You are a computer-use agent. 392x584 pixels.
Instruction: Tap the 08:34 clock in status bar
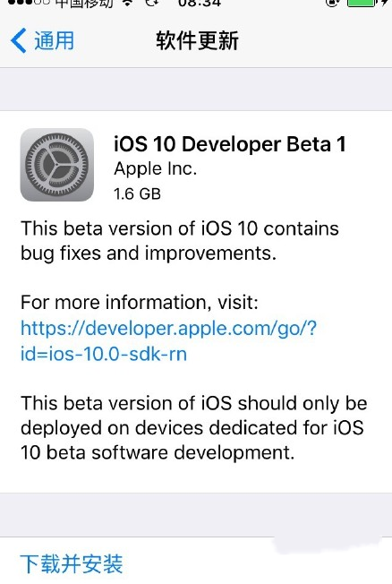(200, 3)
